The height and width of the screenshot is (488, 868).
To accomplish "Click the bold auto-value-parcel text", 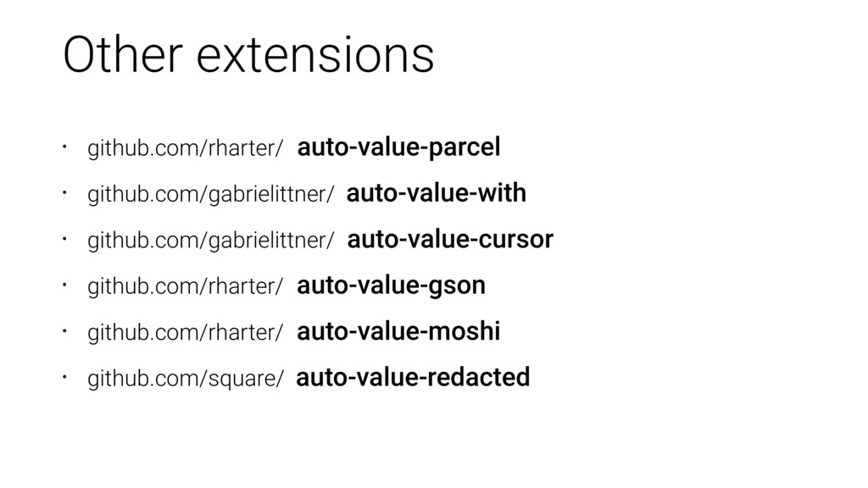I will pos(398,147).
